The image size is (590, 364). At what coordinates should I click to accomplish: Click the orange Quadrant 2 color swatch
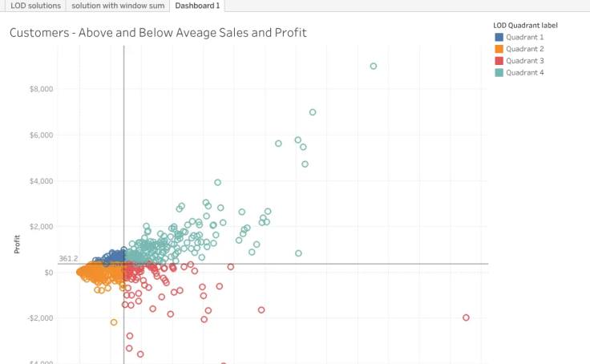pyautogui.click(x=499, y=49)
